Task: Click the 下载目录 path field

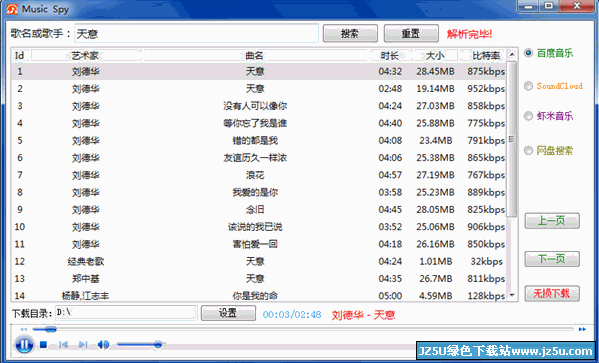Action: [x=126, y=313]
